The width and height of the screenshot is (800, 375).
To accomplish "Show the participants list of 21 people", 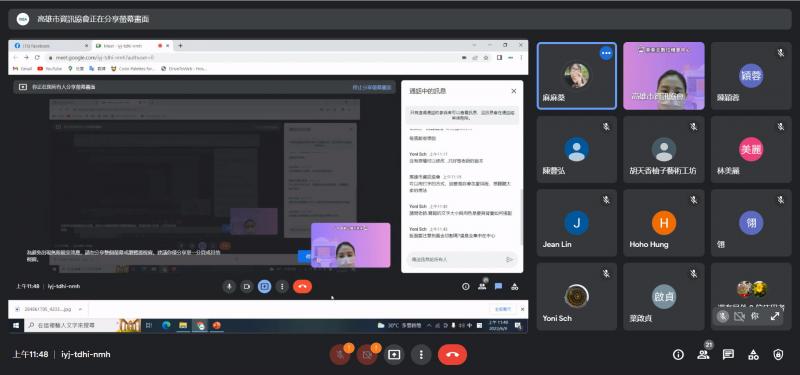I will pyautogui.click(x=703, y=355).
